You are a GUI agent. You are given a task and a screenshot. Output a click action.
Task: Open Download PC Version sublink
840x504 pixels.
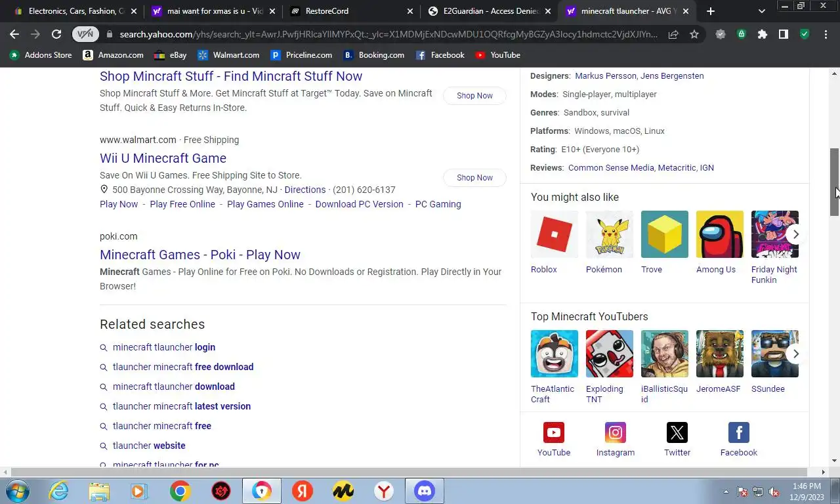[359, 204]
